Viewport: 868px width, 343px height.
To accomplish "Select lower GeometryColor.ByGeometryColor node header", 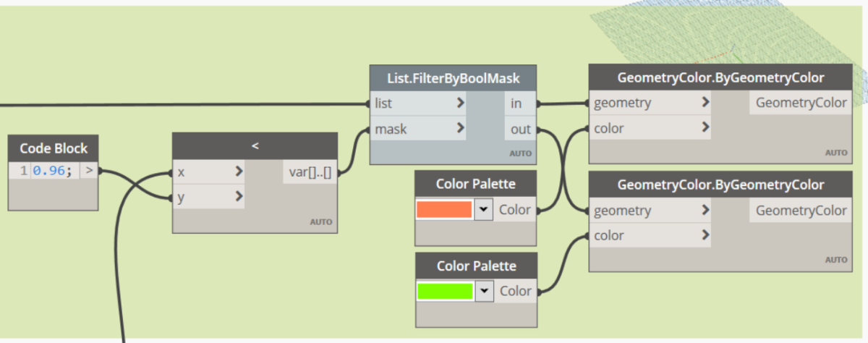I will pos(721,185).
